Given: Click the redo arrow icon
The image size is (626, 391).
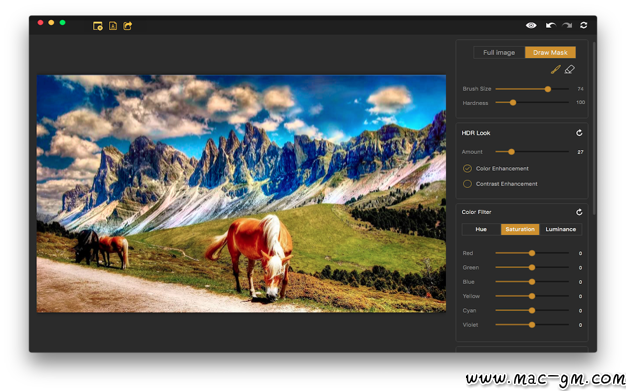Looking at the screenshot, I should pos(567,26).
